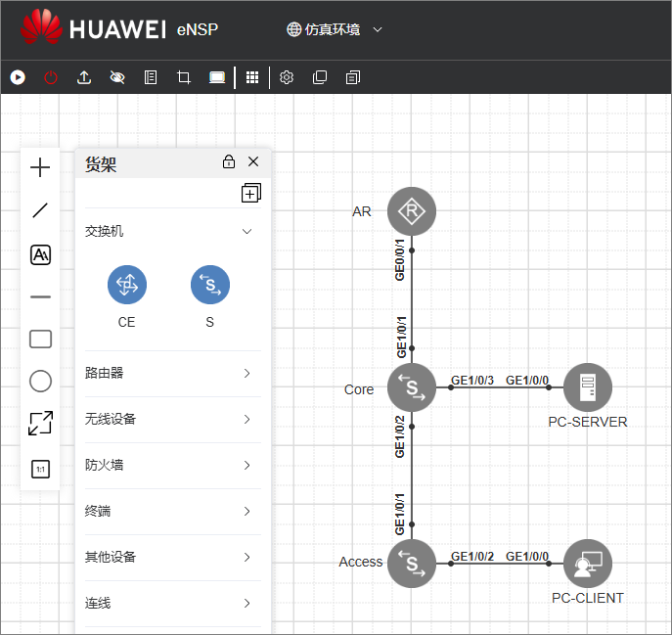Expand the 连线 category

[173, 604]
